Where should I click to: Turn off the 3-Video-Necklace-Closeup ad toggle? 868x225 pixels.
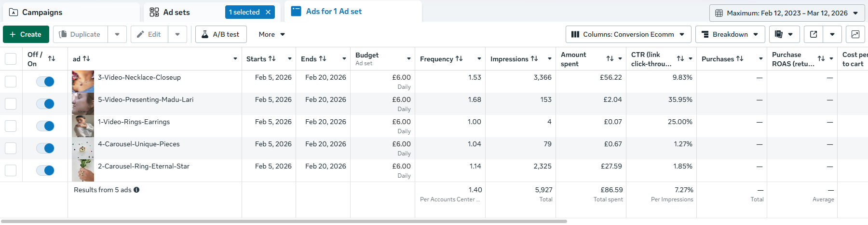[x=46, y=82]
